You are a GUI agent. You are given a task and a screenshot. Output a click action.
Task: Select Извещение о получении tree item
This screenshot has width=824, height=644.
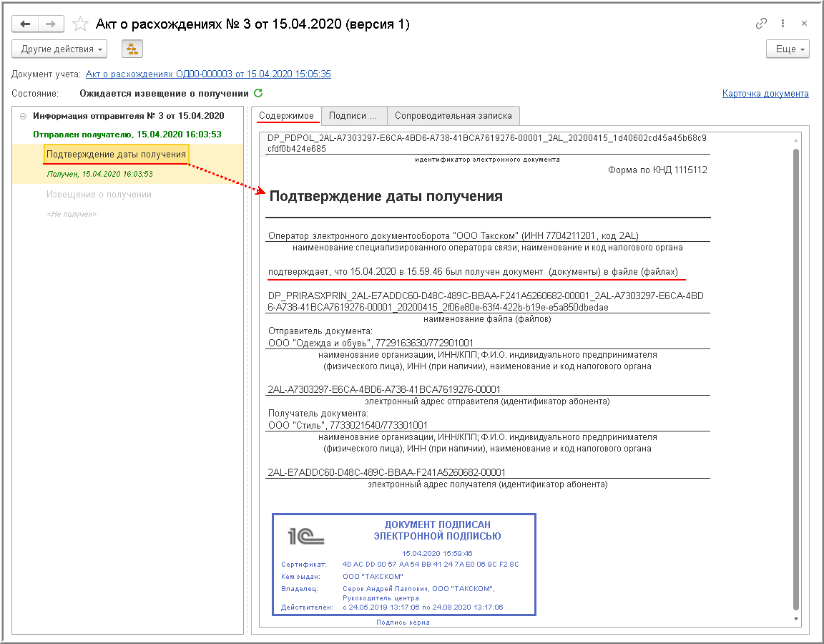99,195
